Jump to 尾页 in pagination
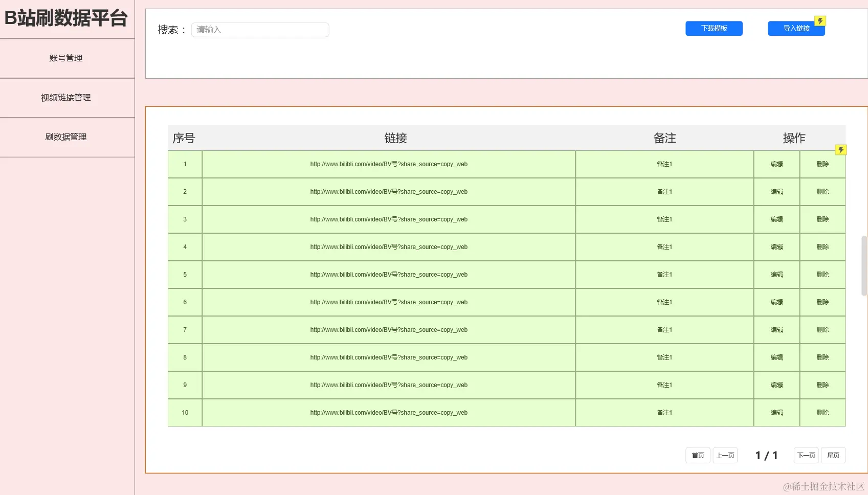Viewport: 868px width, 495px height. 833,455
